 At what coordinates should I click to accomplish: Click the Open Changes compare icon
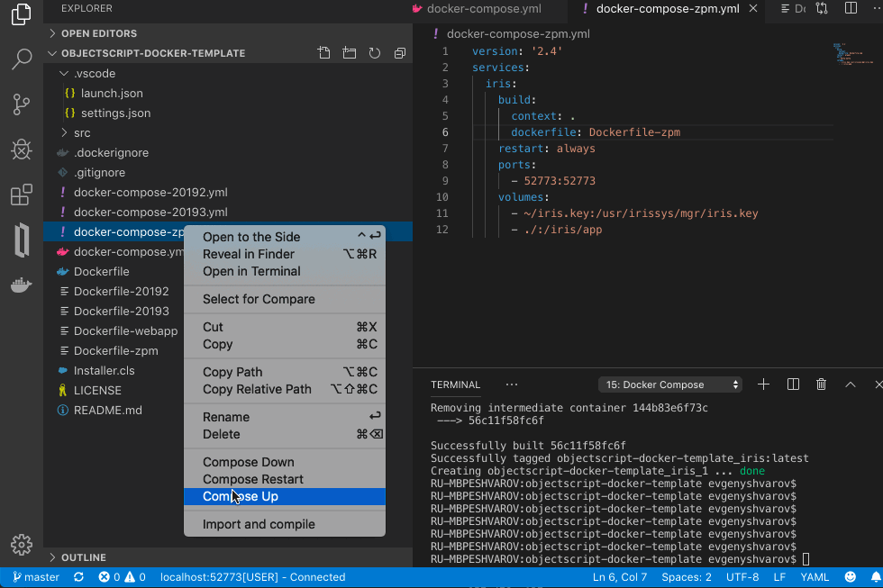click(x=822, y=8)
